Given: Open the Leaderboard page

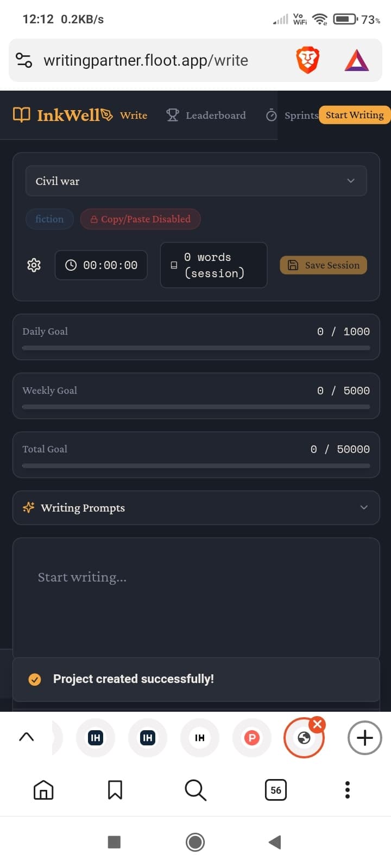Looking at the screenshot, I should tap(216, 115).
